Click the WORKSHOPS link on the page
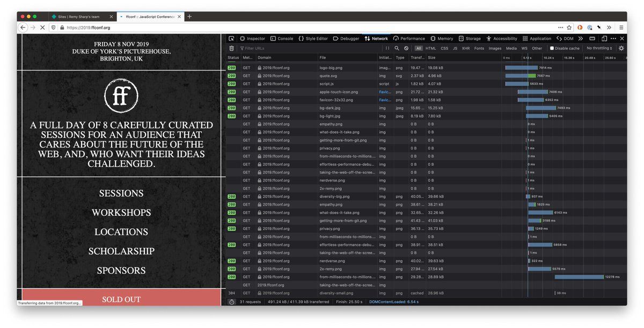This screenshot has height=328, width=644. [x=121, y=213]
